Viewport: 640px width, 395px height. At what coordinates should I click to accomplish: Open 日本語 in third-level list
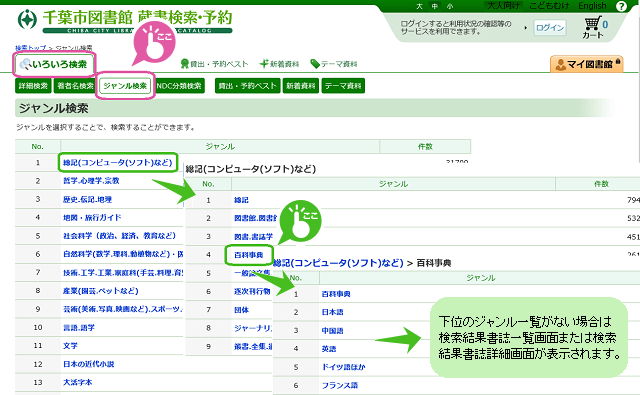332,312
